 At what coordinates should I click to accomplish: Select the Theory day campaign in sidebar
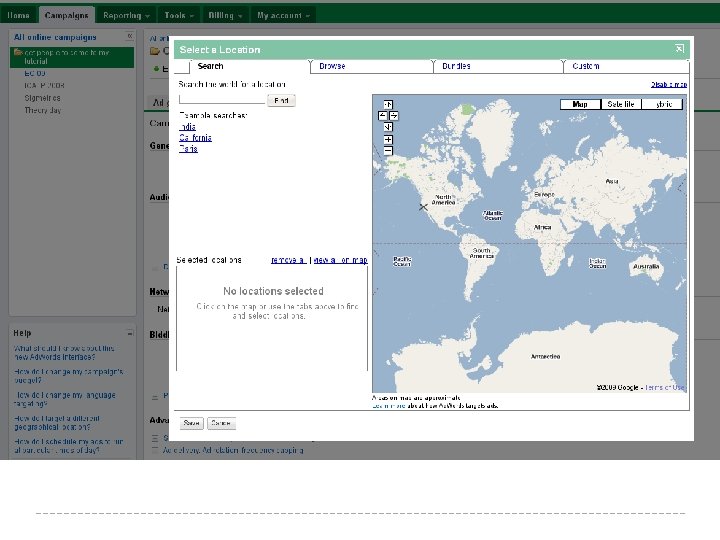(x=43, y=110)
